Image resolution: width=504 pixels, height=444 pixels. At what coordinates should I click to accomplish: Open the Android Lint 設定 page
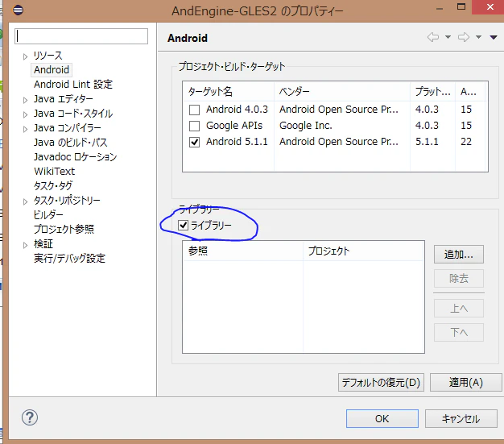pyautogui.click(x=73, y=85)
